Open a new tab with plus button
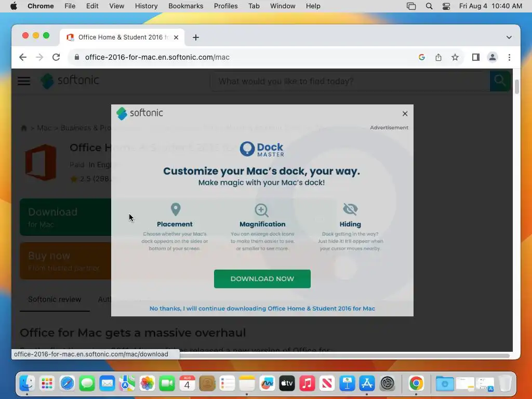The height and width of the screenshot is (399, 532). tap(196, 37)
